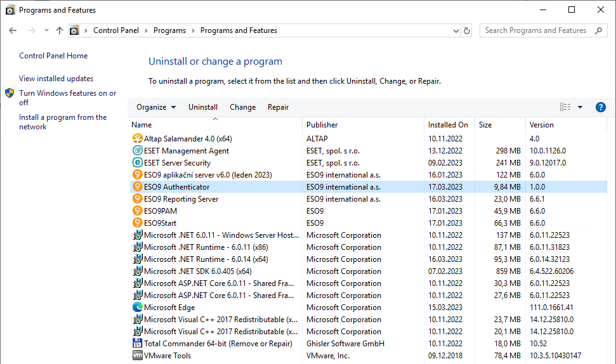Sort by the Name column header

pyautogui.click(x=215, y=125)
